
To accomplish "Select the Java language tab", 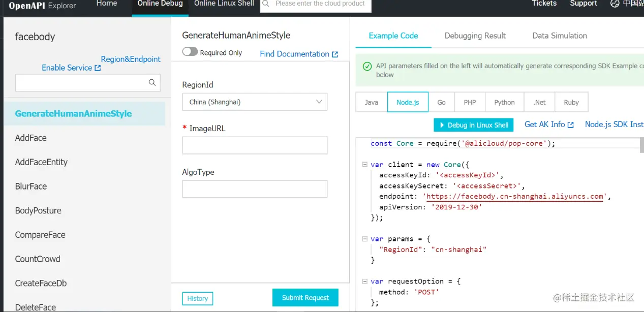I will (x=372, y=102).
